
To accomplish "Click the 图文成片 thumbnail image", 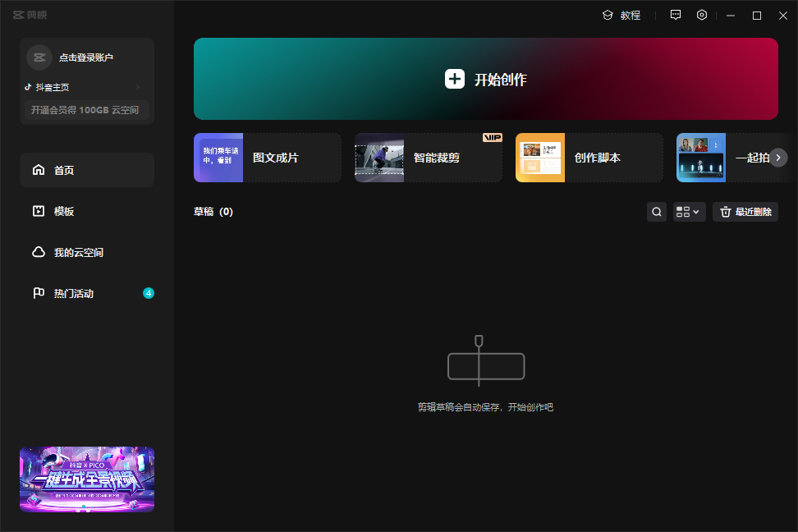I will click(218, 158).
